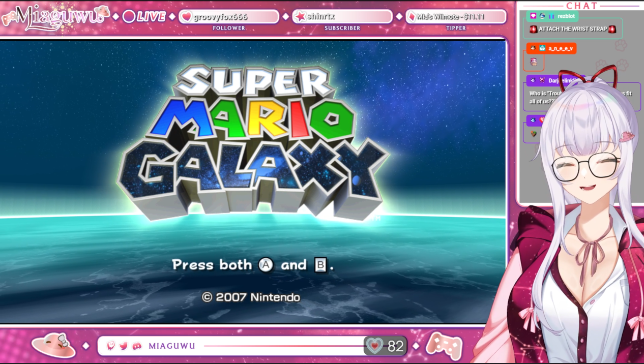Click the red siren emote after STRAP
This screenshot has height=364, width=644.
(x=612, y=29)
